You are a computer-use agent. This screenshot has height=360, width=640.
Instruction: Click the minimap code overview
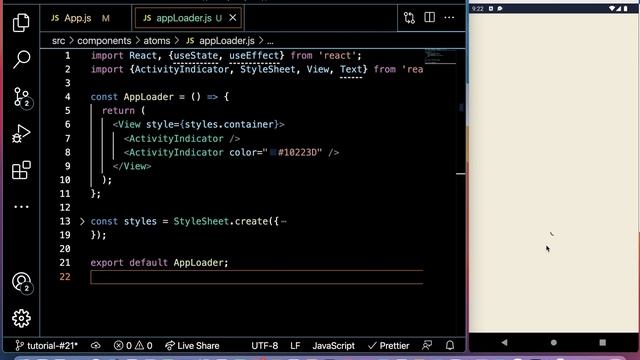tap(440, 56)
